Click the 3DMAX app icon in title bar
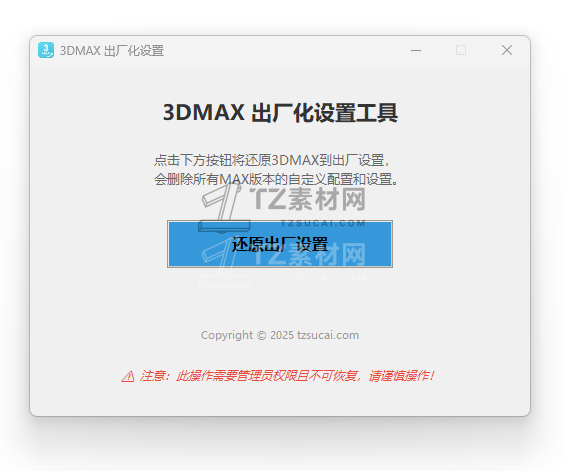564x471 pixels. coord(46,50)
